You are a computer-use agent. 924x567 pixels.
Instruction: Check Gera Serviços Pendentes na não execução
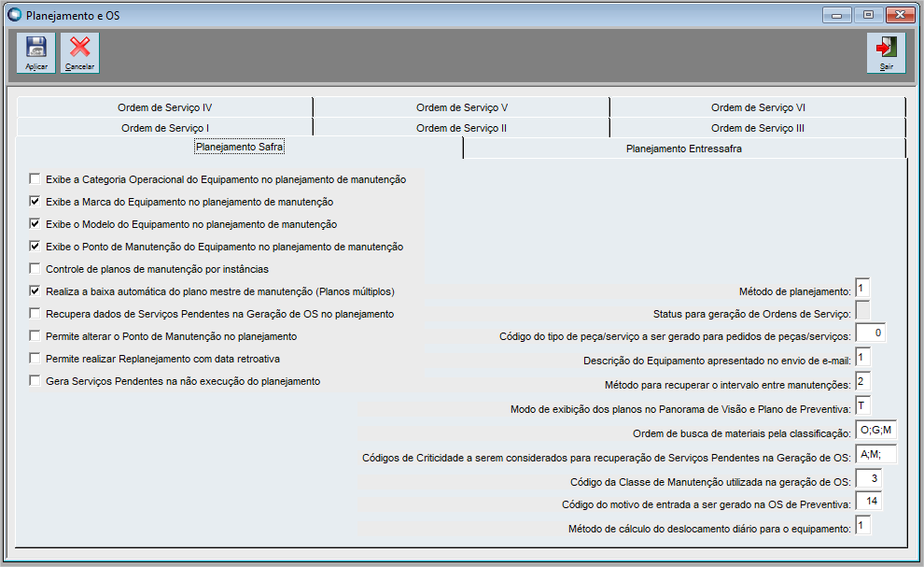coord(35,380)
